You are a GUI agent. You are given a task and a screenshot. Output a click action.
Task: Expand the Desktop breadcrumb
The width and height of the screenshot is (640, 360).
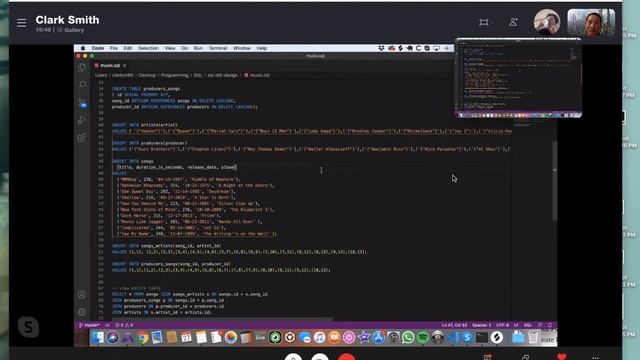(147, 76)
